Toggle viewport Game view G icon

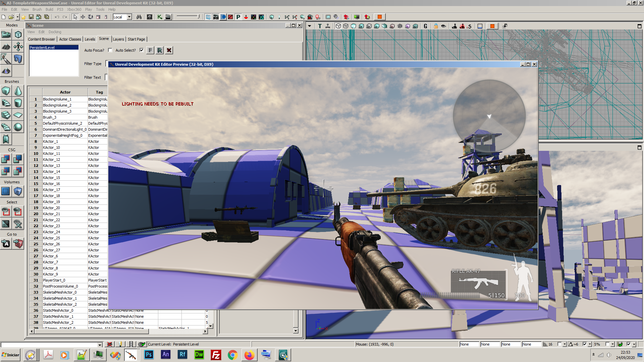(x=425, y=26)
